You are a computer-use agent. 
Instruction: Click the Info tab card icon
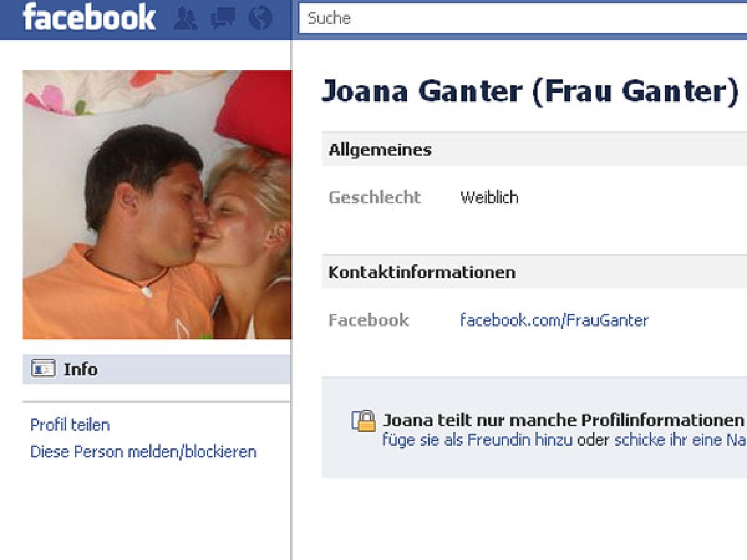tap(43, 369)
